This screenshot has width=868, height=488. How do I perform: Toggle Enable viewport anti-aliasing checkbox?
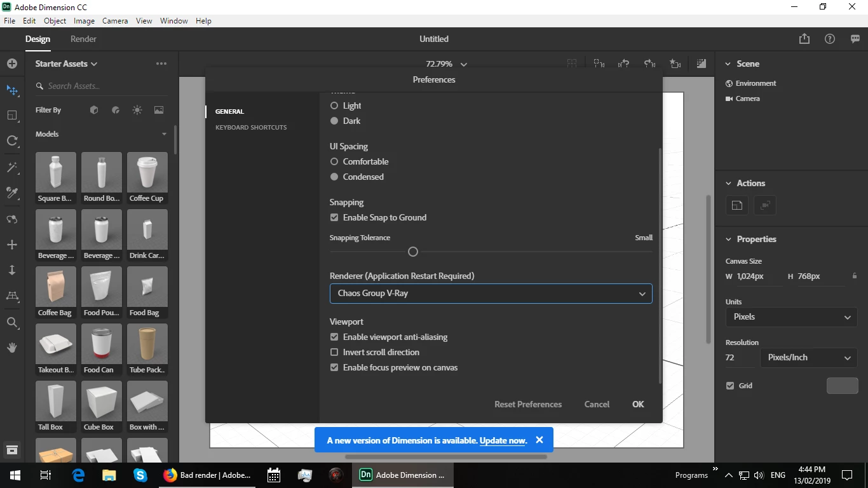334,337
